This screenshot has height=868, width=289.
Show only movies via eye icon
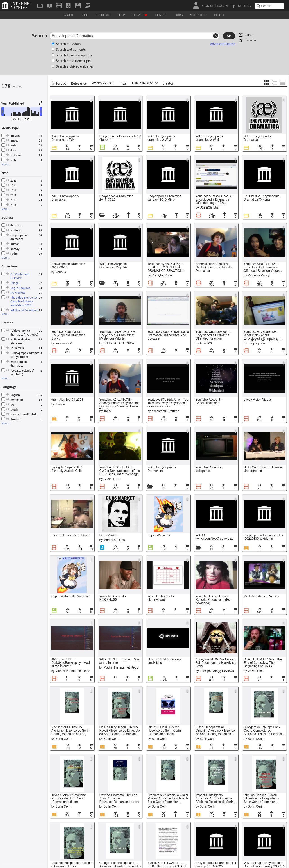7,135
